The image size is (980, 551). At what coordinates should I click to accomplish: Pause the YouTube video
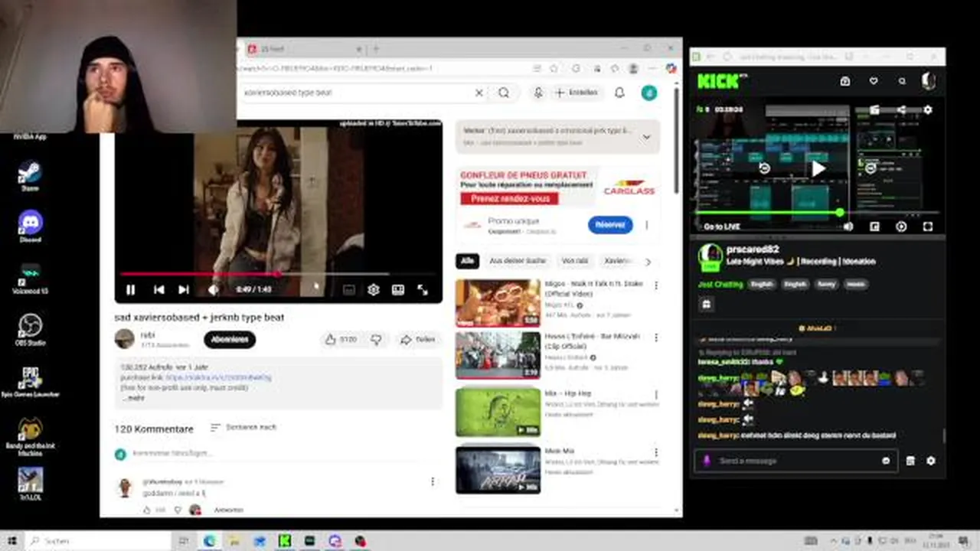click(x=130, y=290)
